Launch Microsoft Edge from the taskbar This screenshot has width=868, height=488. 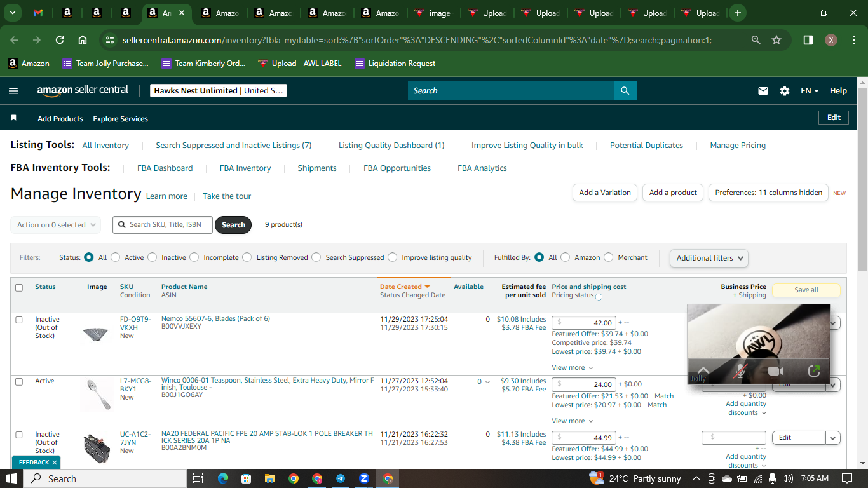point(222,478)
